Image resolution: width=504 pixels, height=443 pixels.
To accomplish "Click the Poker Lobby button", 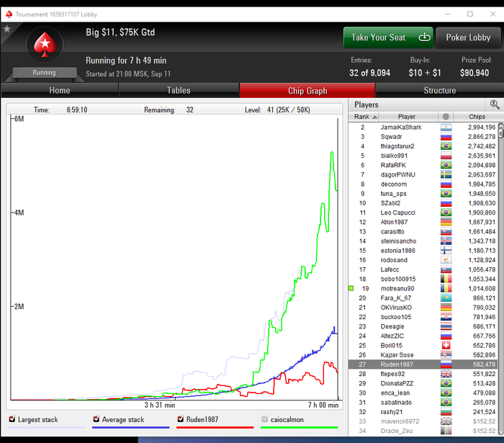I will click(x=468, y=37).
